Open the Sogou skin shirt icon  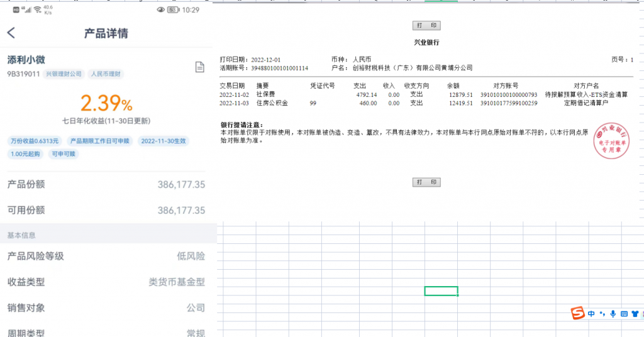[x=635, y=314]
